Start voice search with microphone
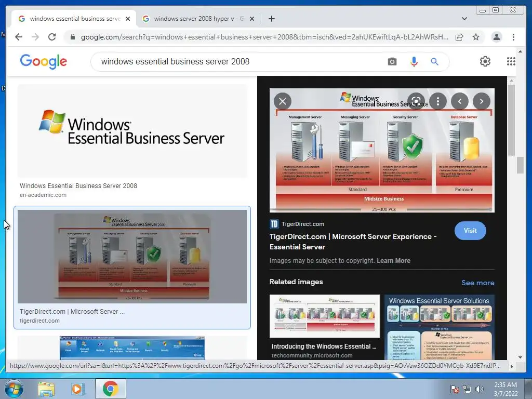This screenshot has width=532, height=399. pyautogui.click(x=414, y=62)
